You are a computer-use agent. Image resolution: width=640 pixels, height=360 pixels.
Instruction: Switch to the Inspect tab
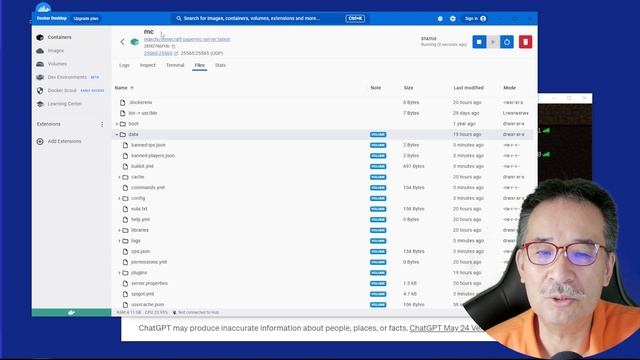pos(148,65)
